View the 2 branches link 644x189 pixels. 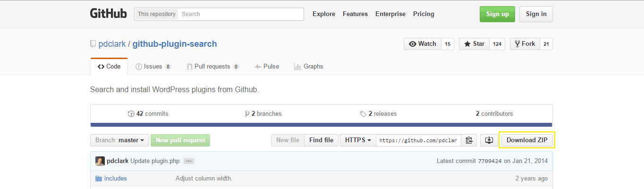pyautogui.click(x=263, y=113)
